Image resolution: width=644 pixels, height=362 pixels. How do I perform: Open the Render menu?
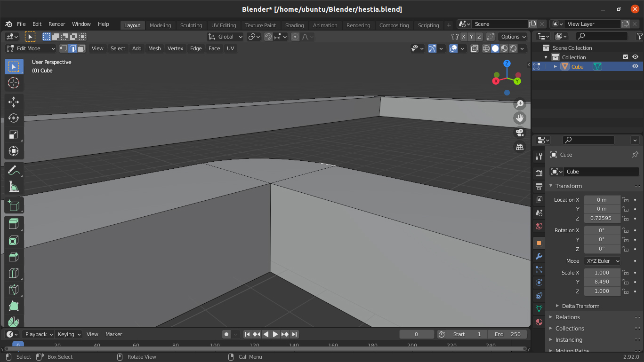click(x=57, y=24)
